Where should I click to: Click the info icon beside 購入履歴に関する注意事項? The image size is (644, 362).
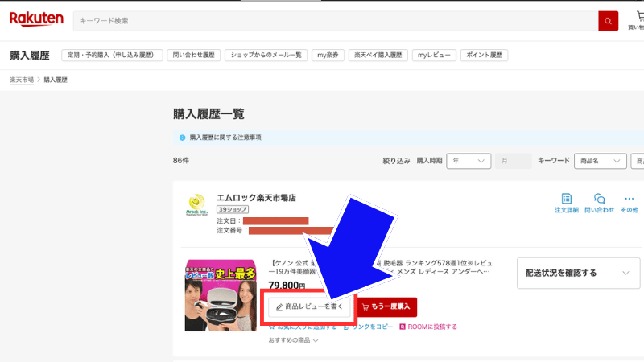(x=183, y=138)
